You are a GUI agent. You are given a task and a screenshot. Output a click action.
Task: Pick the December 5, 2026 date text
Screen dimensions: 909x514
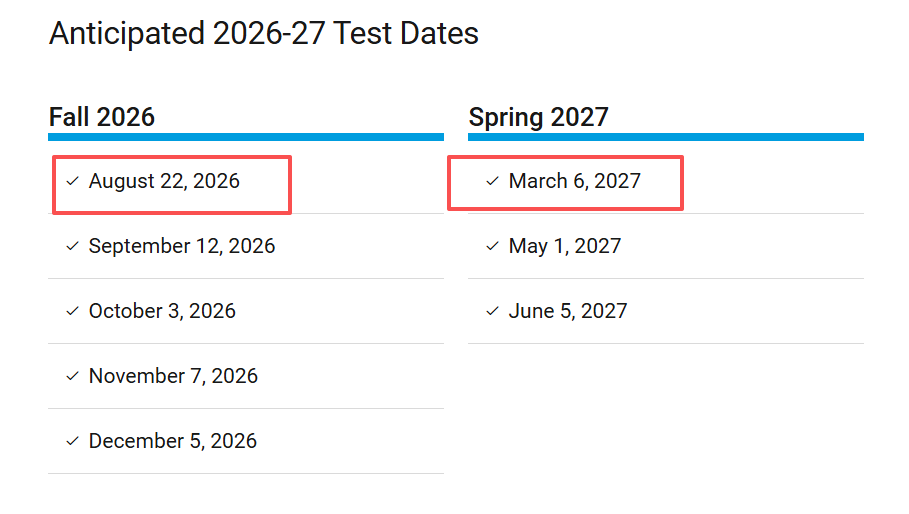[173, 441]
